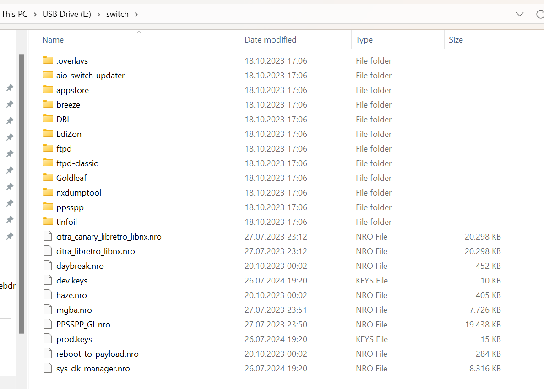Select the dev.keys file name
The image size is (544, 392).
[x=72, y=281]
